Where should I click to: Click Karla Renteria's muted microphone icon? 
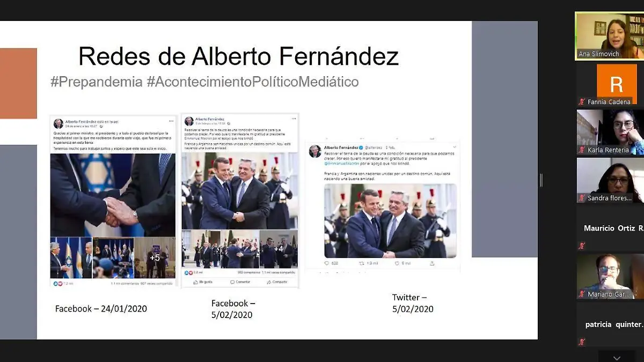pos(581,150)
